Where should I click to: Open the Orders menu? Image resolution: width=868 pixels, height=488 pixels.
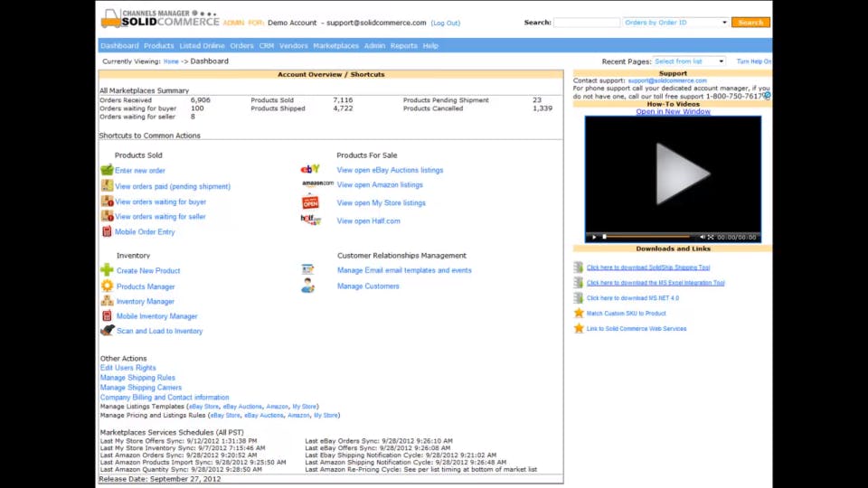(x=242, y=46)
